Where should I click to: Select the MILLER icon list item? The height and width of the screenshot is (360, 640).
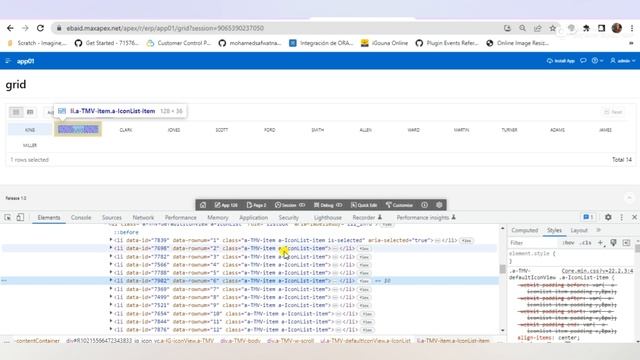click(30, 145)
